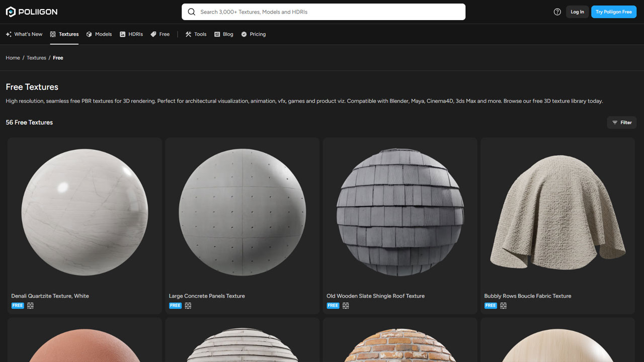644x362 pixels.
Task: Open the Filter button
Action: pos(622,123)
